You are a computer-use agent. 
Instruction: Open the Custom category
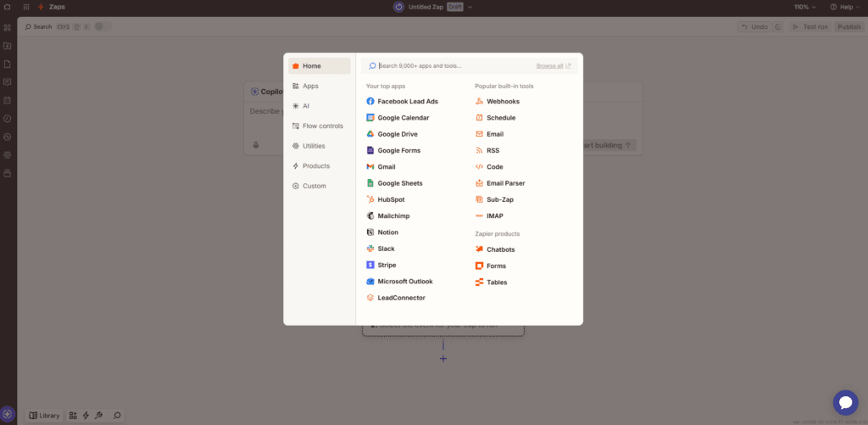point(320,186)
